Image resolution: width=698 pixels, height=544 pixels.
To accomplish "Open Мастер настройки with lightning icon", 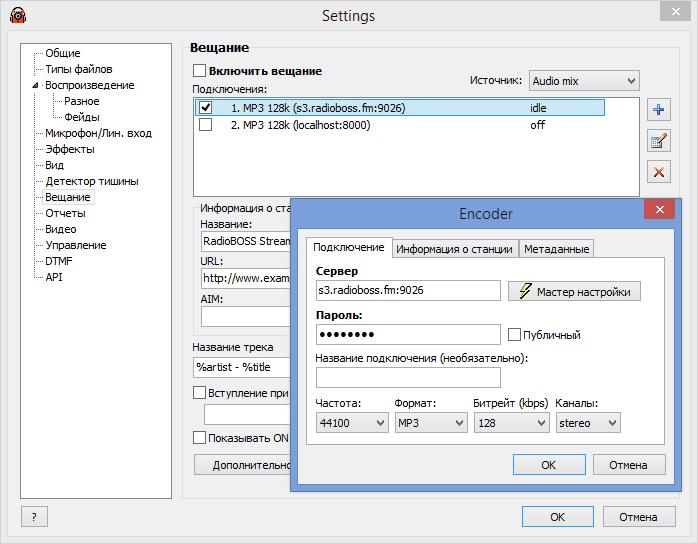I will click(x=574, y=291).
